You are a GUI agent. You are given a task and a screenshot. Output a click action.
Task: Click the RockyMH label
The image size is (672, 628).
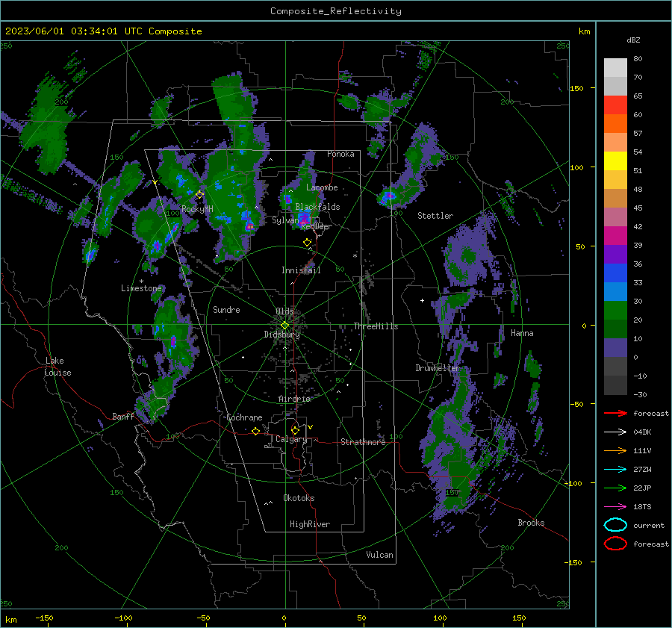click(x=197, y=209)
